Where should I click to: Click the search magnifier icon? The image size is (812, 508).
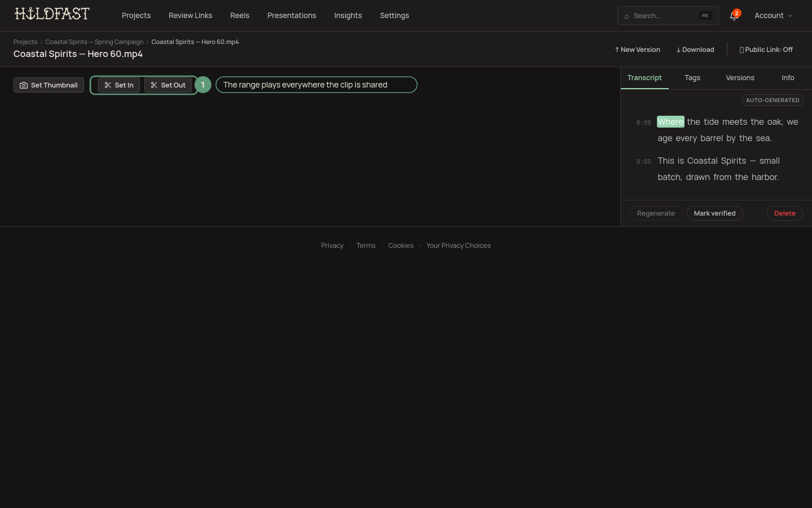(626, 16)
